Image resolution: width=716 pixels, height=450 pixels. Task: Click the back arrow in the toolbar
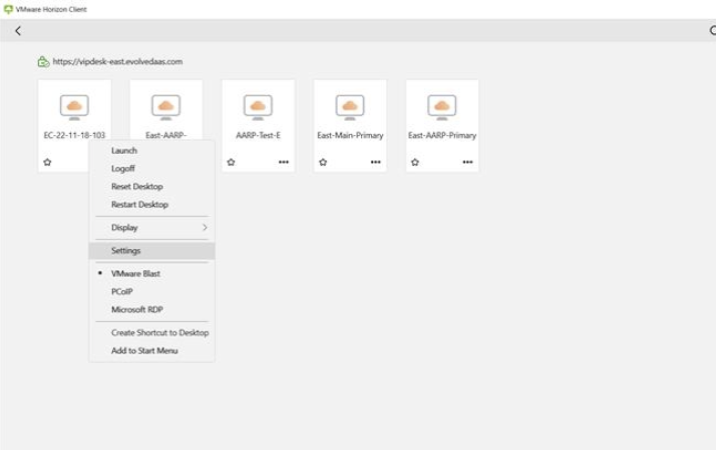pyautogui.click(x=18, y=31)
